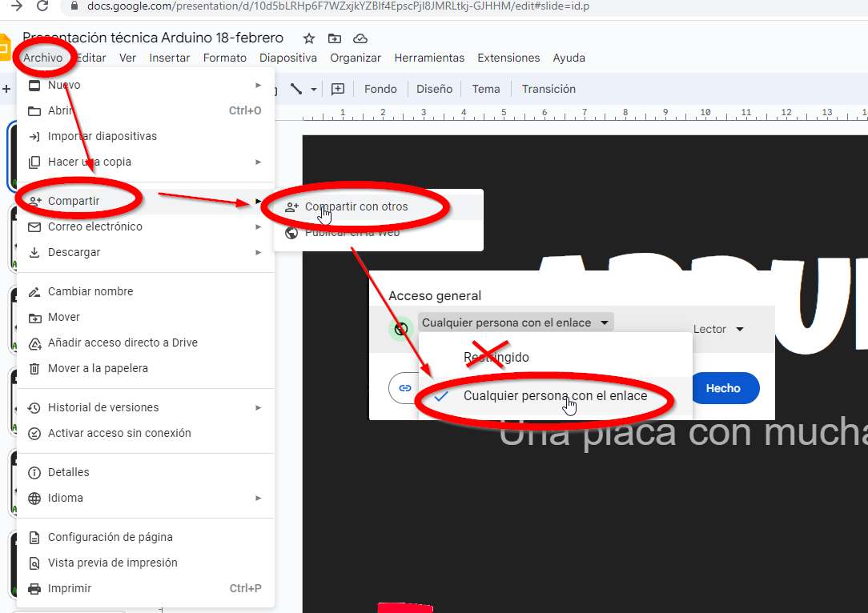This screenshot has width=868, height=613.
Task: Open the Acceso general link-sharing dropdown
Action: coord(516,323)
